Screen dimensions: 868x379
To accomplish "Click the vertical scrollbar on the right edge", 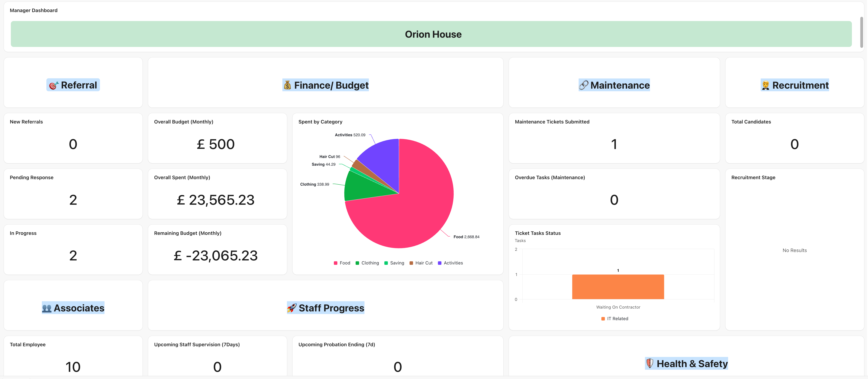I will (861, 32).
